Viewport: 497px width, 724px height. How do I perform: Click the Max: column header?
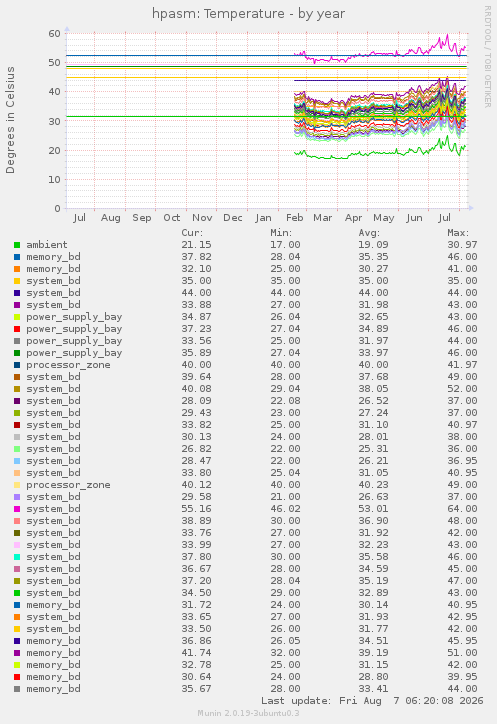458,233
